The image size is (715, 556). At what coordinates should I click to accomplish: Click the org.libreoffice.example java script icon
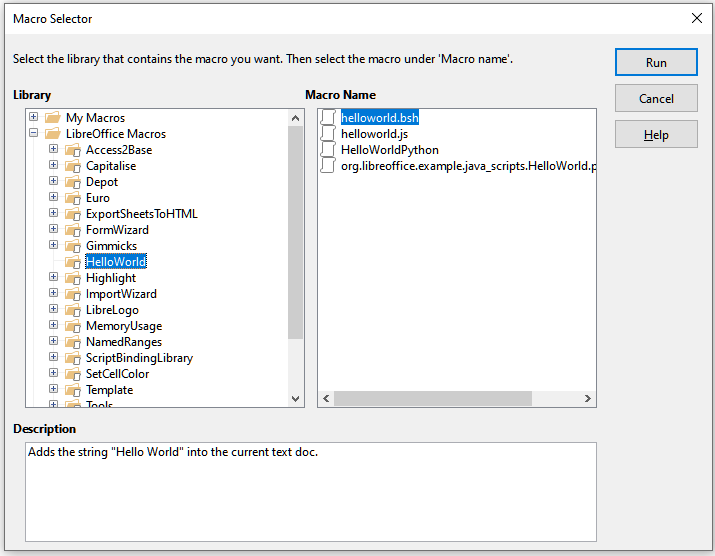pyautogui.click(x=328, y=165)
